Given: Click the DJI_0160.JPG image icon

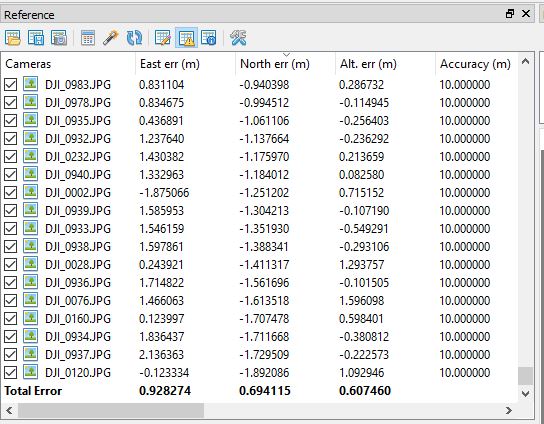Looking at the screenshot, I should [31, 318].
